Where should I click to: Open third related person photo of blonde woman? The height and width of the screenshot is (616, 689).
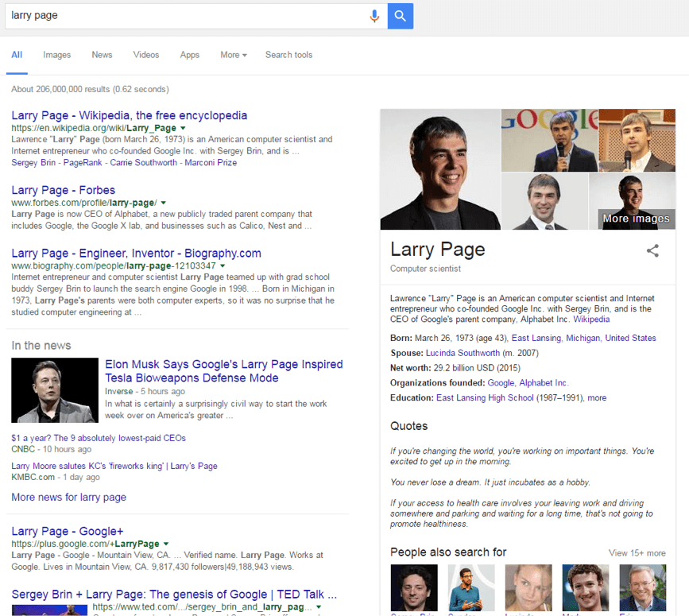[528, 587]
